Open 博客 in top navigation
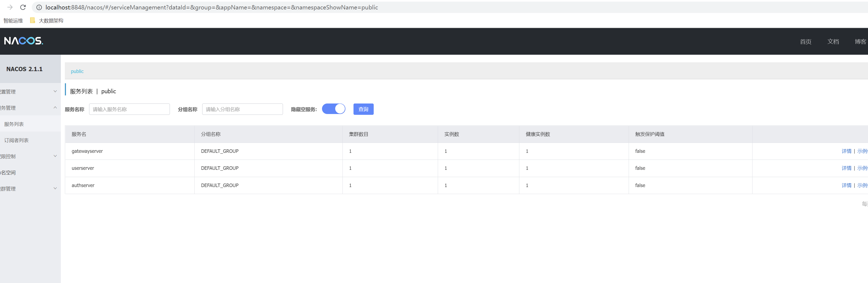The width and height of the screenshot is (868, 283). click(860, 42)
